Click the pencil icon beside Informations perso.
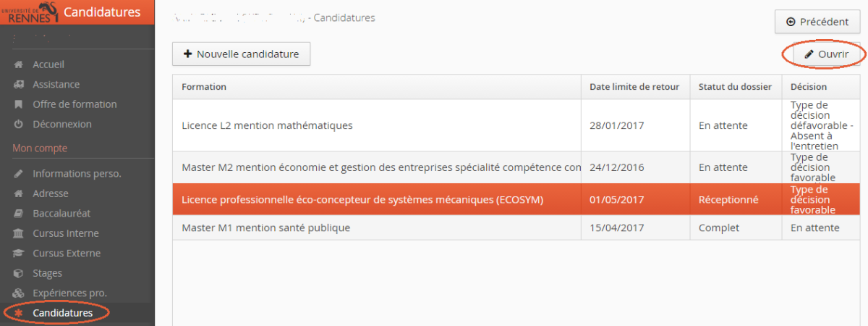This screenshot has width=868, height=326. click(x=19, y=174)
